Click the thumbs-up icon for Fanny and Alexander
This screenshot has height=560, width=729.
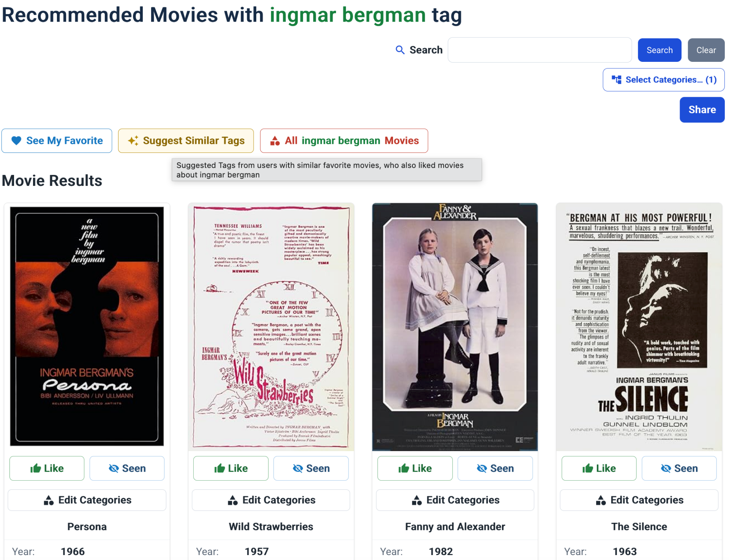(404, 468)
